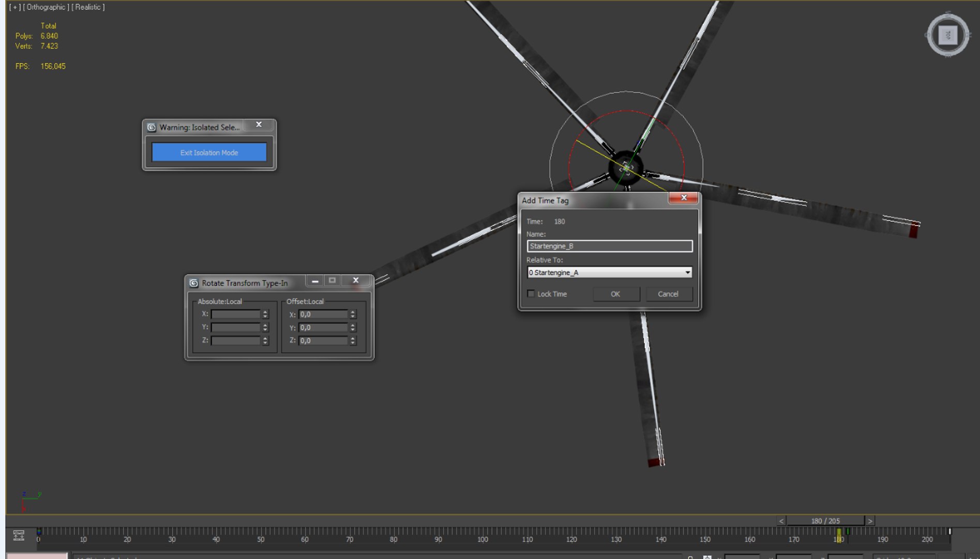Open the Realistic shading viewport menu
Image resolution: width=980 pixels, height=559 pixels.
click(x=88, y=7)
